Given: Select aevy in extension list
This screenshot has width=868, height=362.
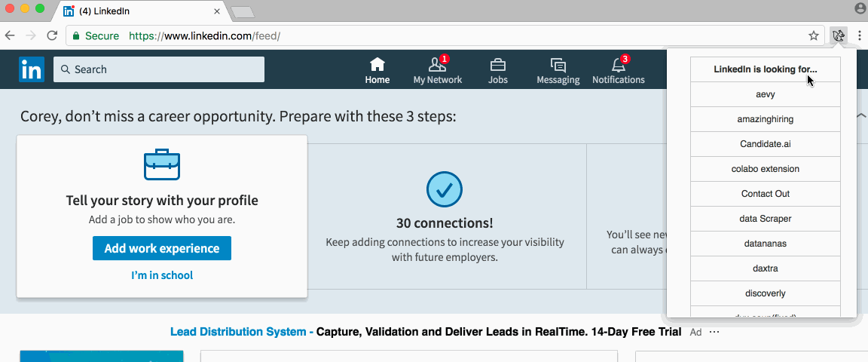Looking at the screenshot, I should (765, 94).
